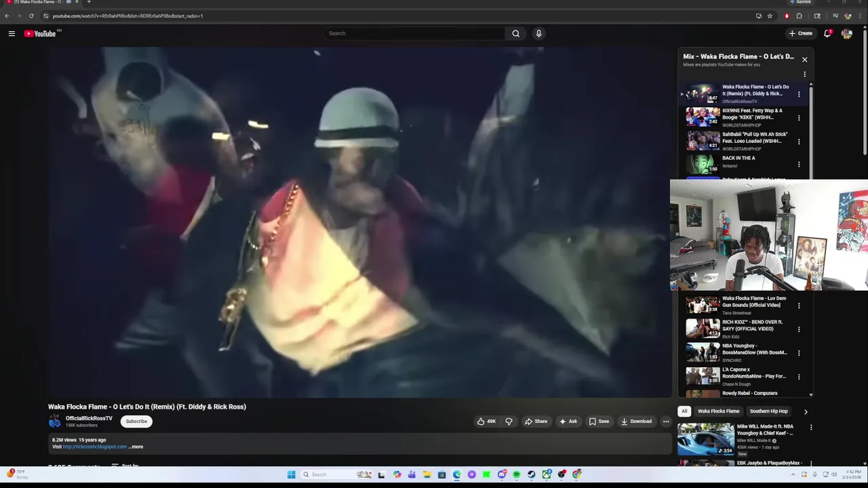Viewport: 868px width, 488px height.
Task: Open Gemini in the Chrome title bar
Action: pos(800,2)
